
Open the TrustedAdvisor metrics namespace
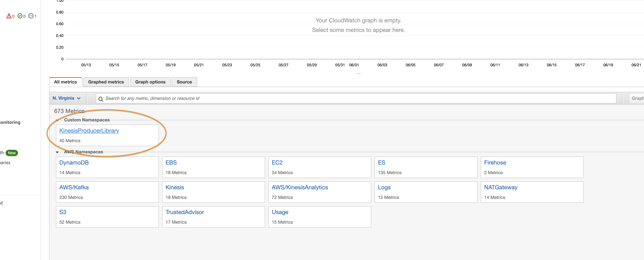185,212
